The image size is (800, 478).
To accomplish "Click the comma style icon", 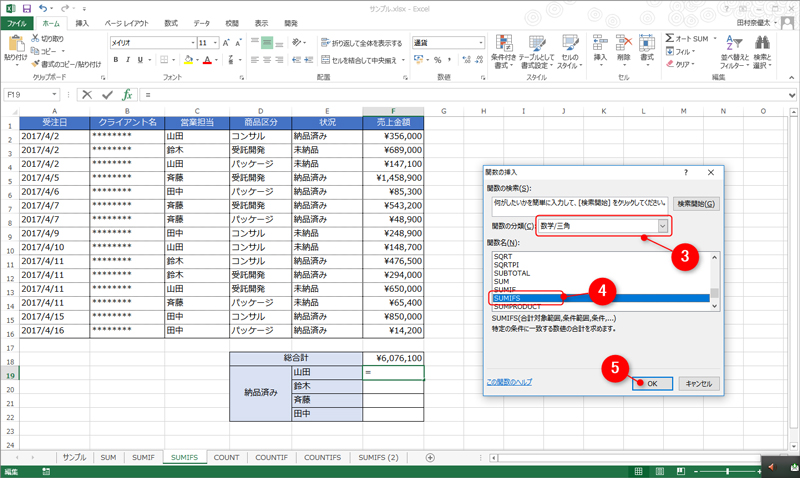I will tap(449, 60).
